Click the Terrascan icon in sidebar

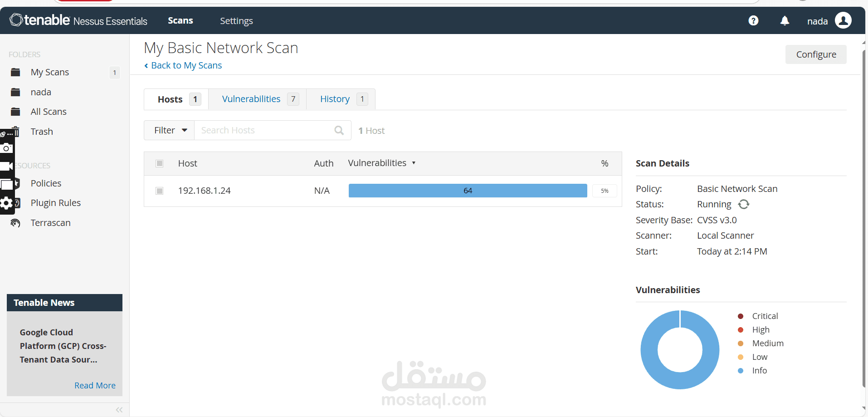click(x=15, y=223)
